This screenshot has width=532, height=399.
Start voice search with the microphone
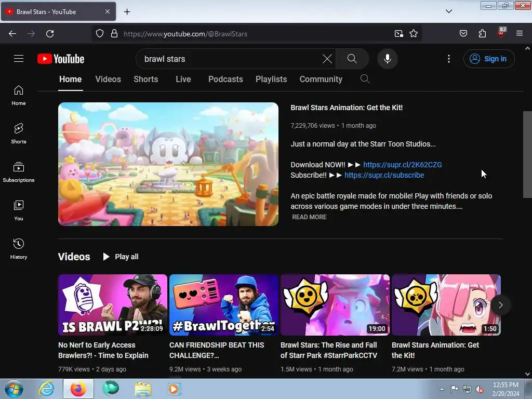[x=388, y=59]
